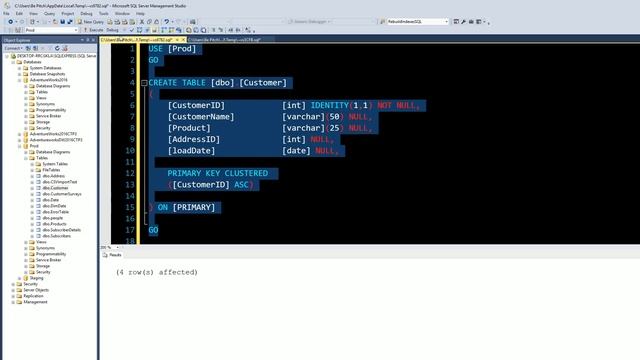Screen dimensions: 640x360
Task: Close the active yellow query tab
Action: point(183,40)
